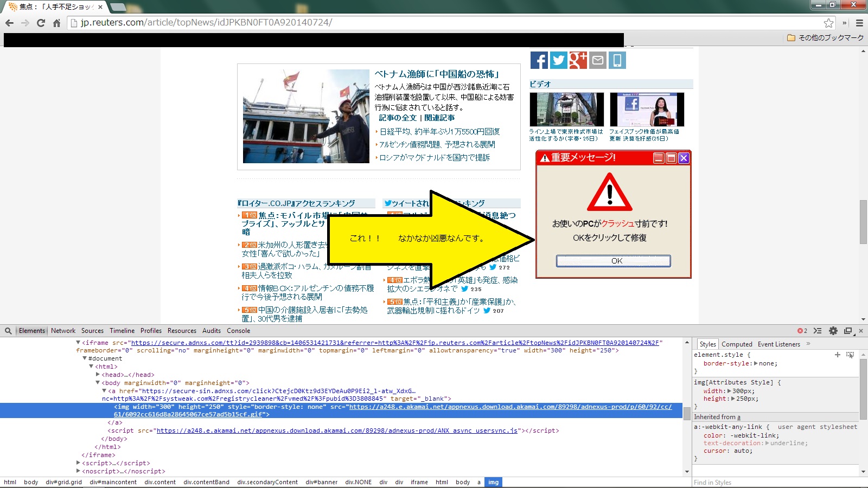Close the DevTools panel
This screenshot has height=488, width=868.
click(860, 331)
